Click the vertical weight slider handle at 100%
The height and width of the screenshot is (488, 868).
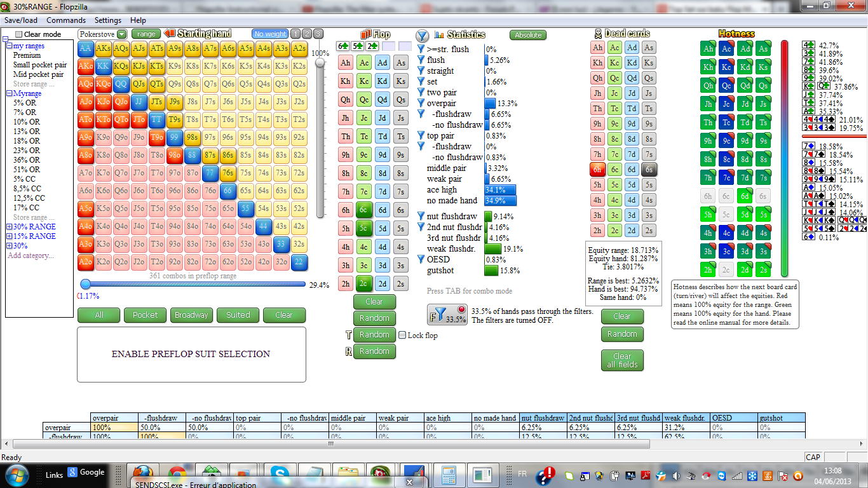[x=320, y=62]
